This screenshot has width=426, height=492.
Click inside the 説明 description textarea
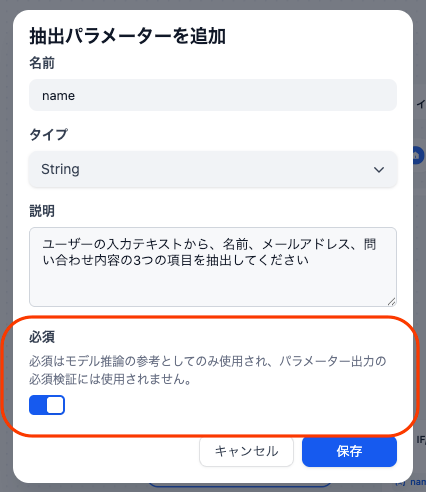click(x=213, y=267)
